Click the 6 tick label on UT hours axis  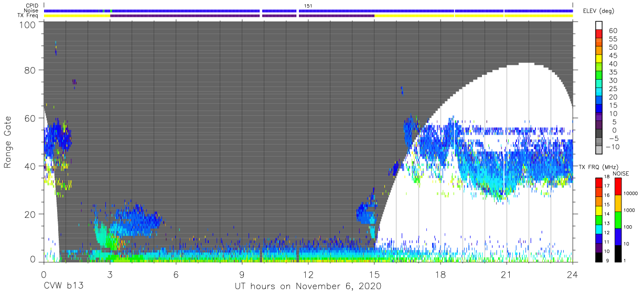coord(176,274)
